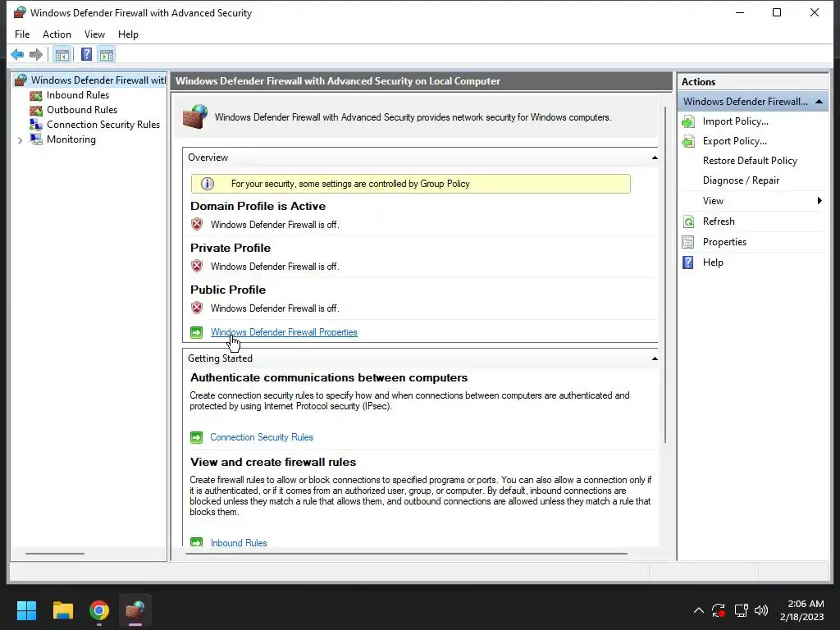Open the Help menu in menu bar
The image size is (840, 630).
[x=128, y=34]
